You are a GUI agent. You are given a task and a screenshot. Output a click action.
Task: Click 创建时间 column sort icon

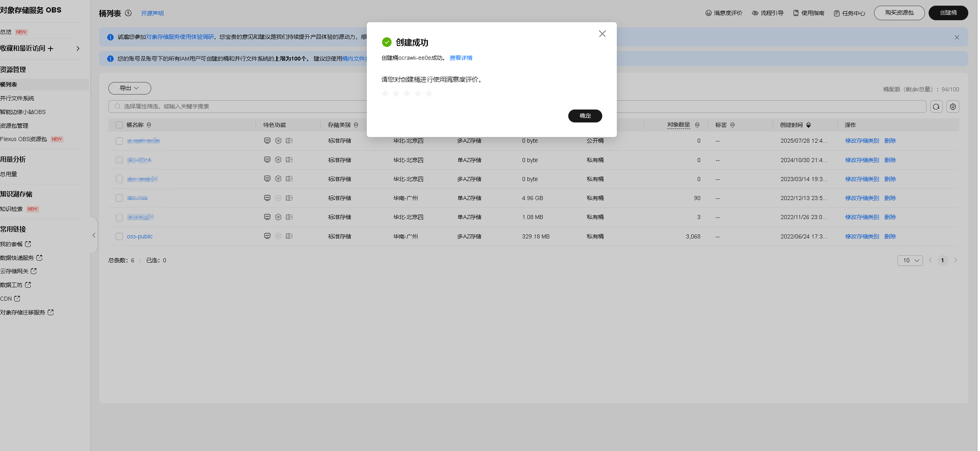[808, 125]
